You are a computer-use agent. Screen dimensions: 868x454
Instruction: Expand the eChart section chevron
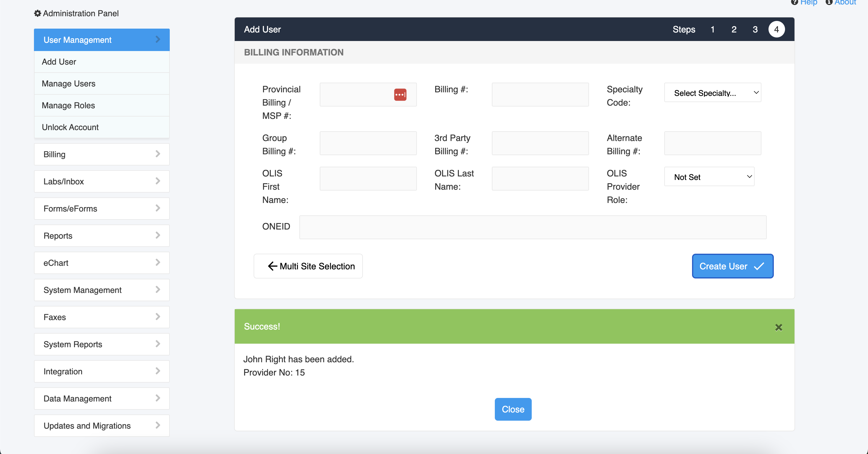158,262
